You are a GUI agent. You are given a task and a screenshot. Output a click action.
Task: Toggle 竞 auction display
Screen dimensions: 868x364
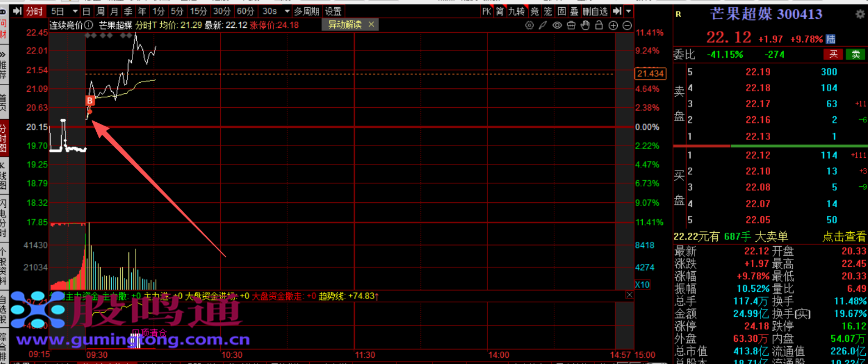click(x=534, y=11)
